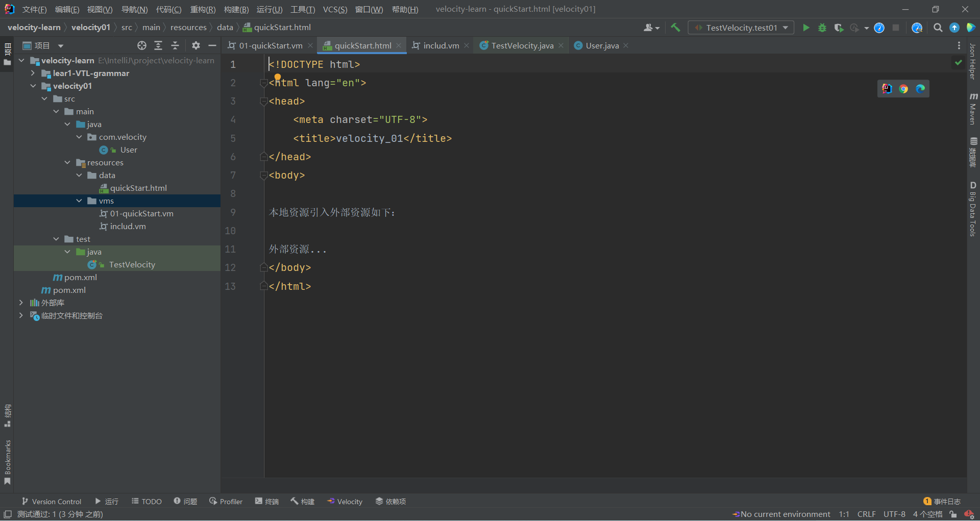Open the TestVelocity.test01 run configuration dropdown
The height and width of the screenshot is (521, 980).
click(741, 28)
